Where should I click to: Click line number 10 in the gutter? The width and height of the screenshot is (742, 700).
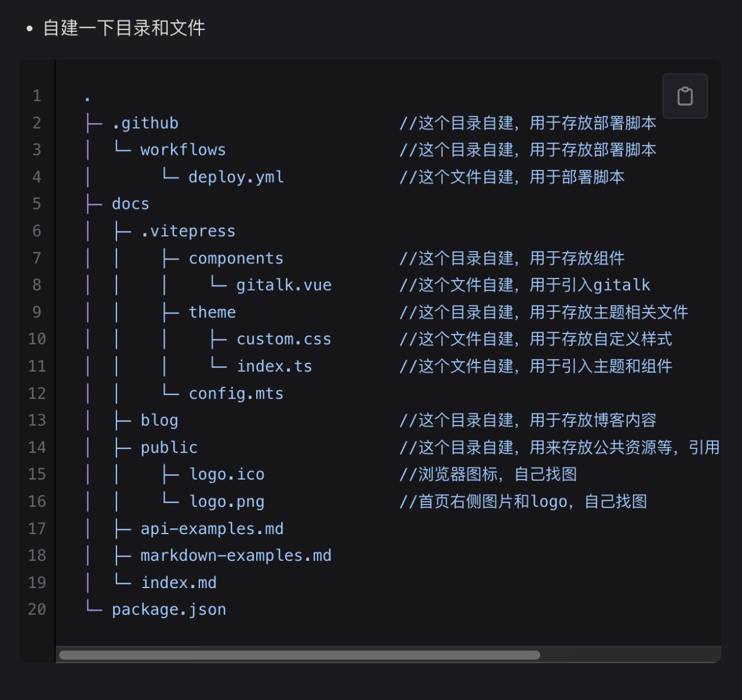click(x=37, y=339)
